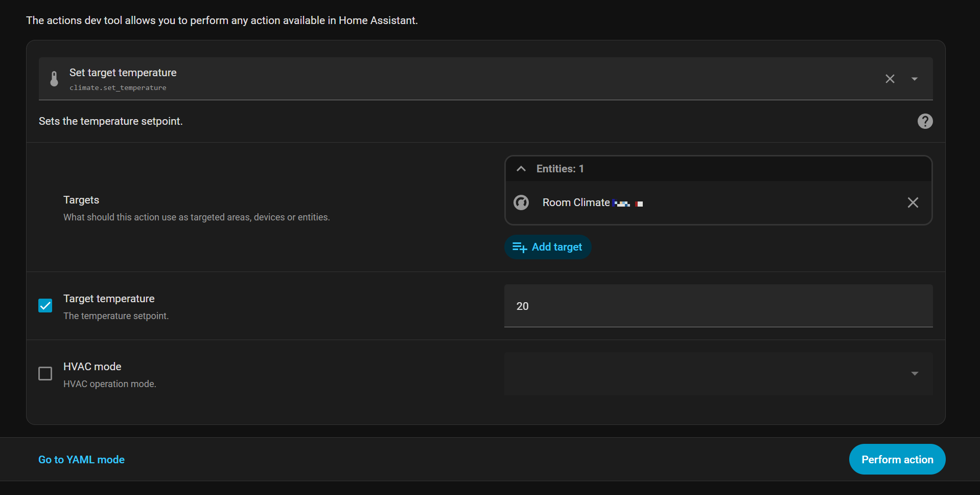Click the Add target button label

click(x=556, y=247)
